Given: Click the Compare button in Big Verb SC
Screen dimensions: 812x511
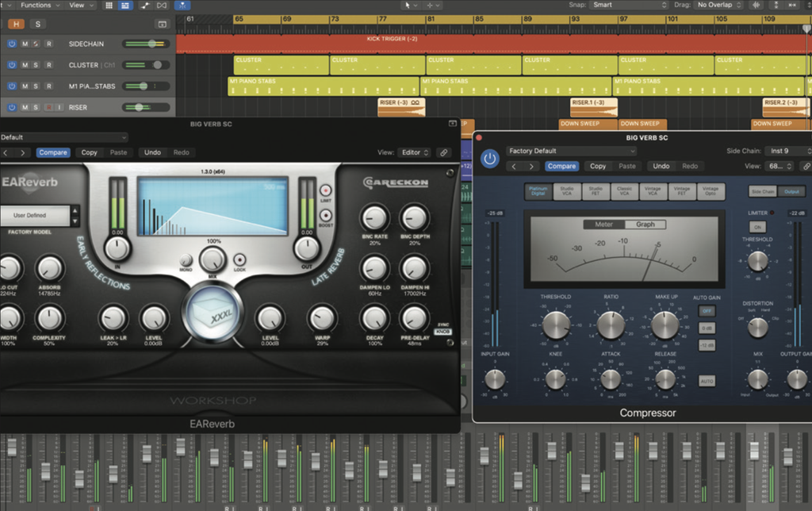Looking at the screenshot, I should [562, 166].
